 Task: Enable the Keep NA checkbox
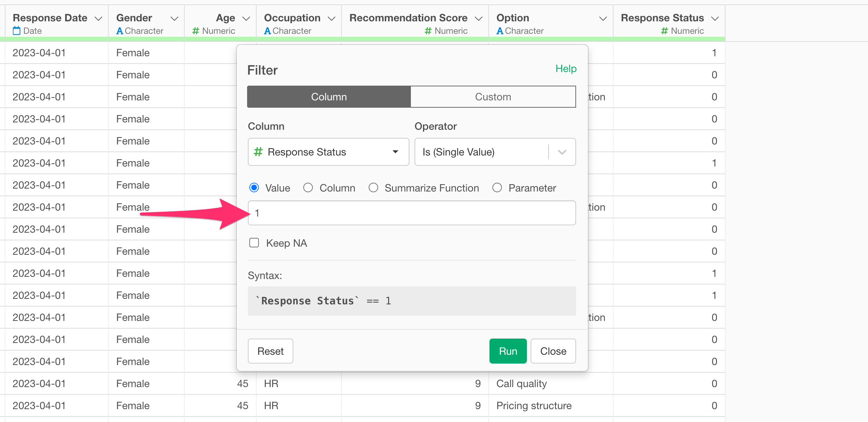coord(254,243)
